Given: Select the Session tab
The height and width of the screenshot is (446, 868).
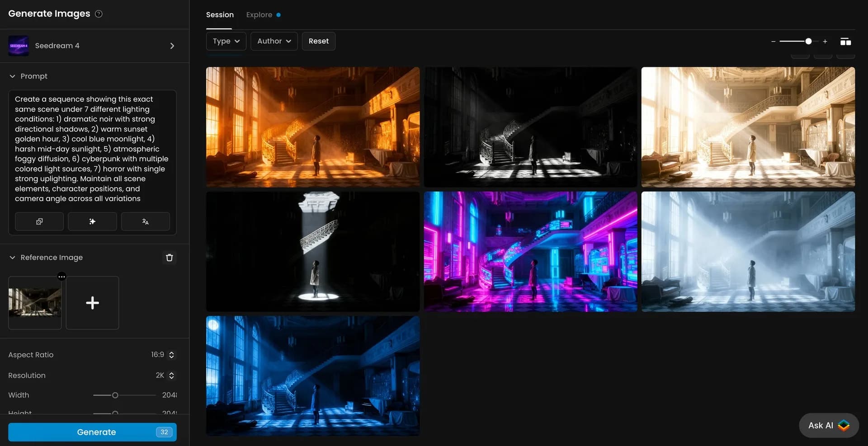Looking at the screenshot, I should [x=220, y=14].
